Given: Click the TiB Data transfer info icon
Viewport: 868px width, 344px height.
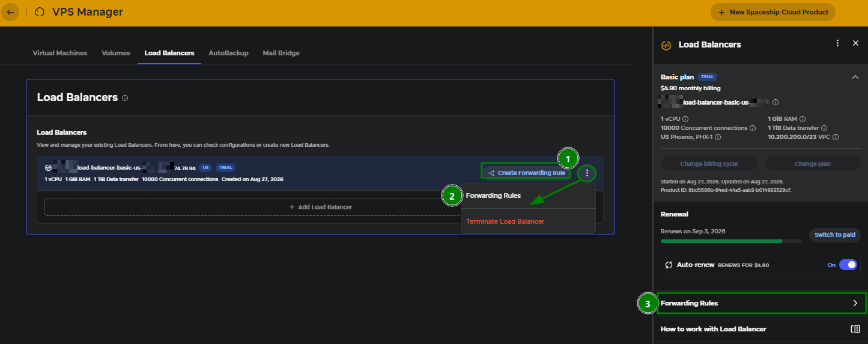Looking at the screenshot, I should [x=824, y=128].
